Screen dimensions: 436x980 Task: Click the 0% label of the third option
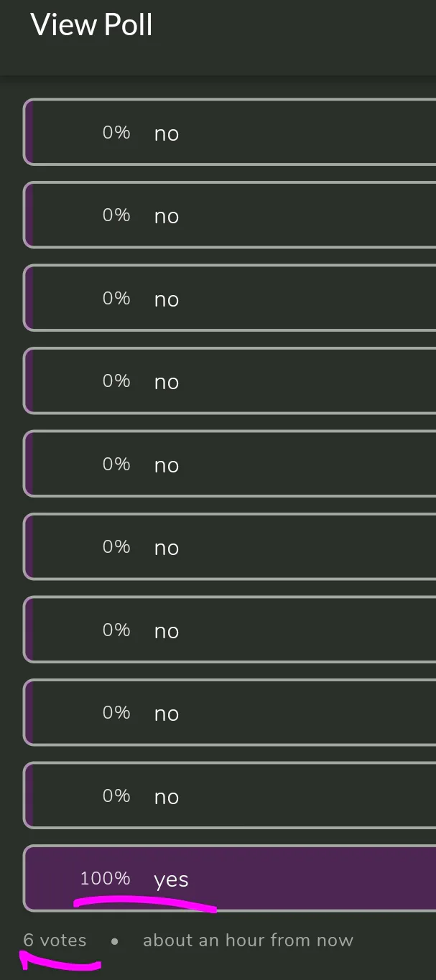tap(116, 298)
